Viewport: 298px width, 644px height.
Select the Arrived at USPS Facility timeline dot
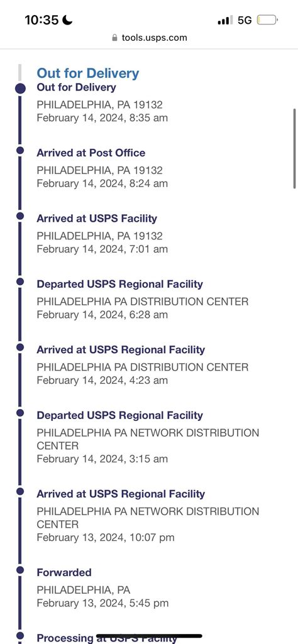[x=20, y=216]
